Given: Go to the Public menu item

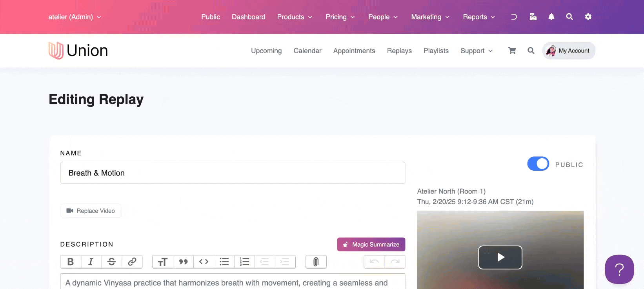Looking at the screenshot, I should pyautogui.click(x=211, y=17).
